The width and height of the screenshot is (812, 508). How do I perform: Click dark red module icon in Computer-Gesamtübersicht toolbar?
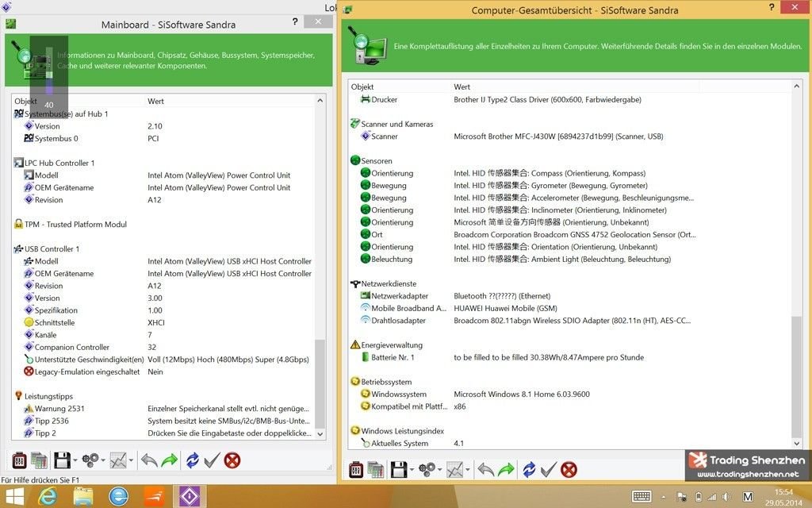tap(356, 470)
